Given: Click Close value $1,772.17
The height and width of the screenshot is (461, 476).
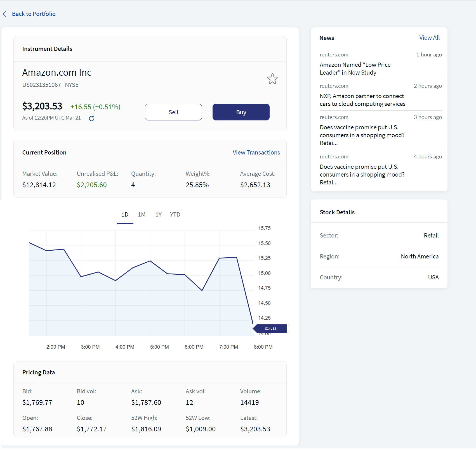Looking at the screenshot, I should pyautogui.click(x=92, y=429).
